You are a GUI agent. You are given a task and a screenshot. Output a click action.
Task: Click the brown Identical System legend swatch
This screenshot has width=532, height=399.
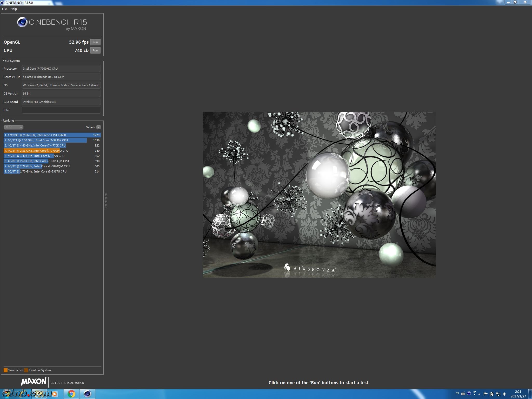(26, 370)
